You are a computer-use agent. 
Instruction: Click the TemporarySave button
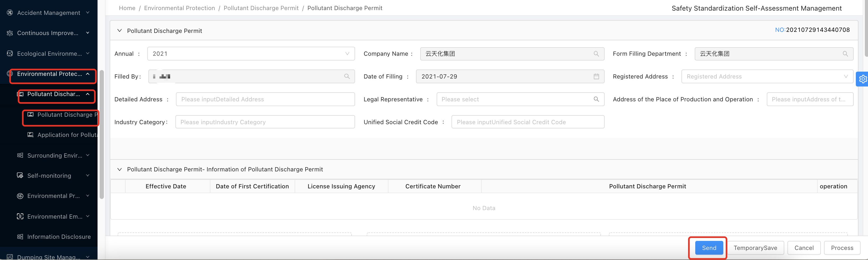755,248
